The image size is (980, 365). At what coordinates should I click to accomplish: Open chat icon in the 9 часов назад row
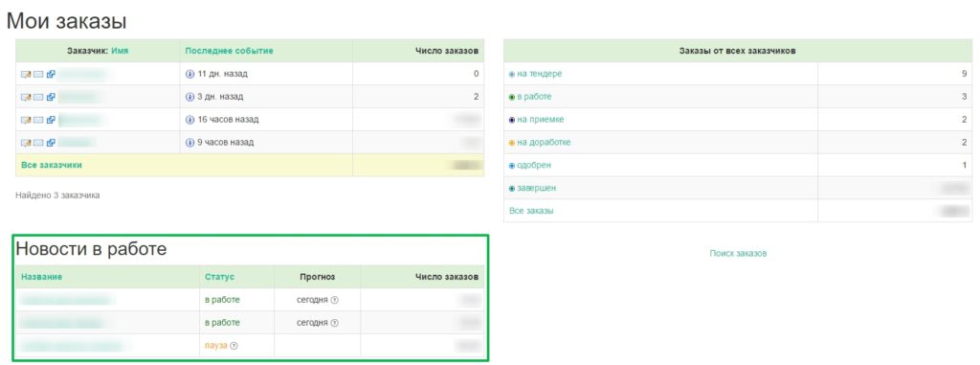click(x=26, y=143)
